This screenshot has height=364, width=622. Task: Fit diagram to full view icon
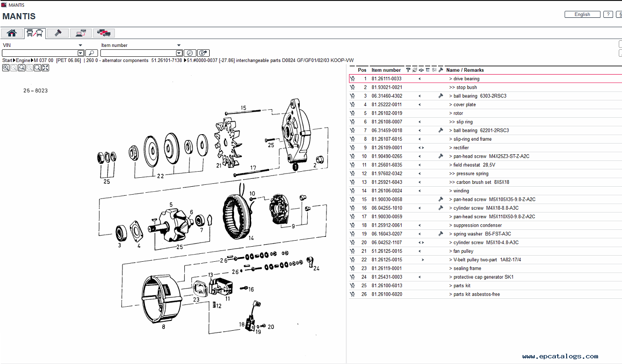coord(46,68)
